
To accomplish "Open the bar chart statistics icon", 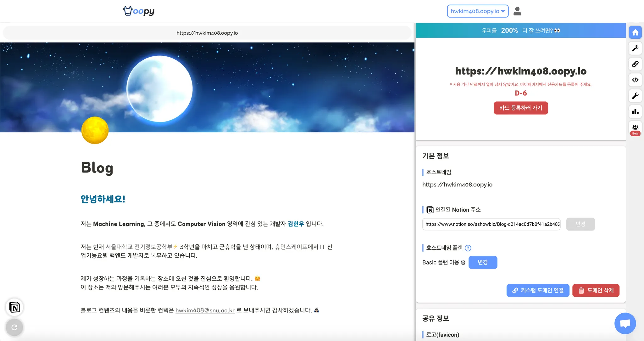I will (635, 111).
